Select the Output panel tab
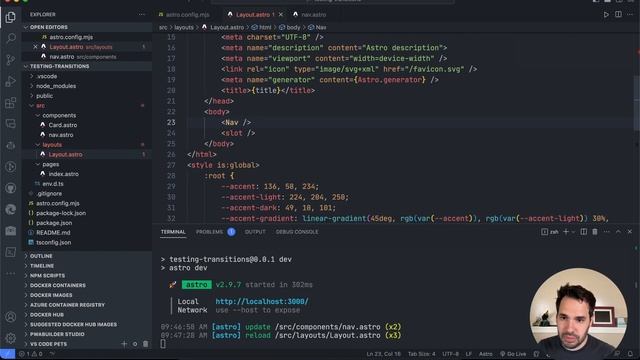 pyautogui.click(x=255, y=232)
